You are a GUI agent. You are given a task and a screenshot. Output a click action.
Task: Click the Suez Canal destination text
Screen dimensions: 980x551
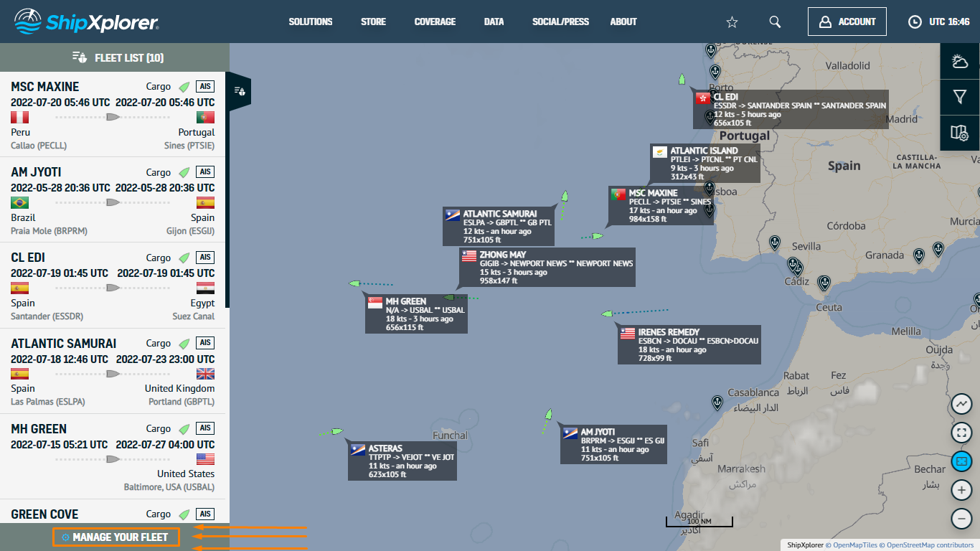[194, 316]
